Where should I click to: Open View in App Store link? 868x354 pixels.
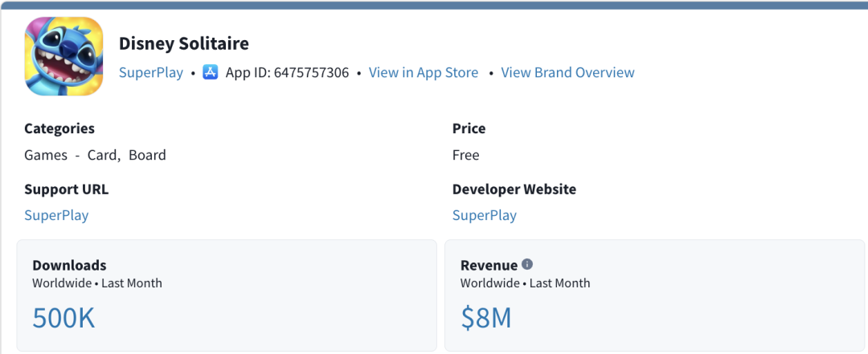point(424,72)
